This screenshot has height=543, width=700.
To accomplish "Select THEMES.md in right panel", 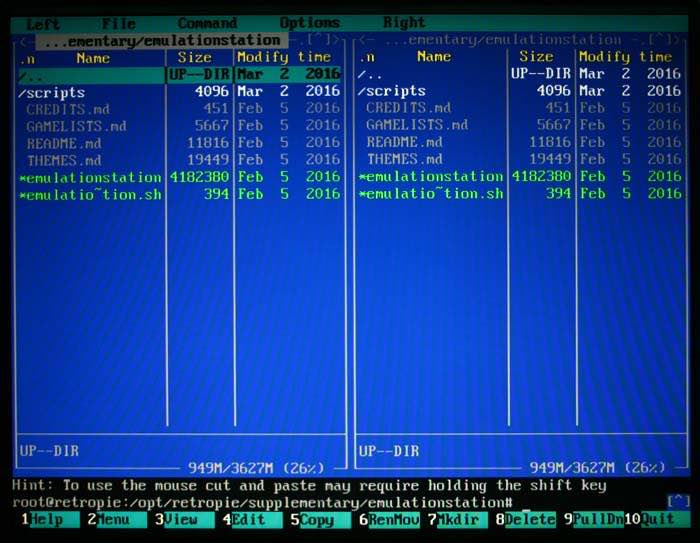I will (520, 159).
